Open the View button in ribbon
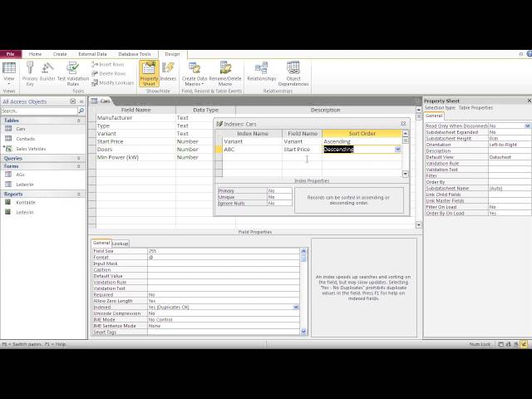The height and width of the screenshot is (399, 532). (9, 74)
